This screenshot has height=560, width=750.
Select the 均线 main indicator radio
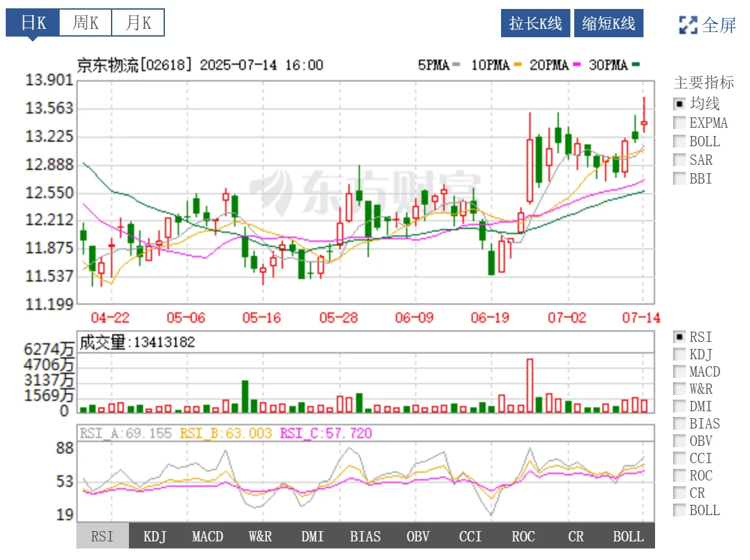click(679, 104)
